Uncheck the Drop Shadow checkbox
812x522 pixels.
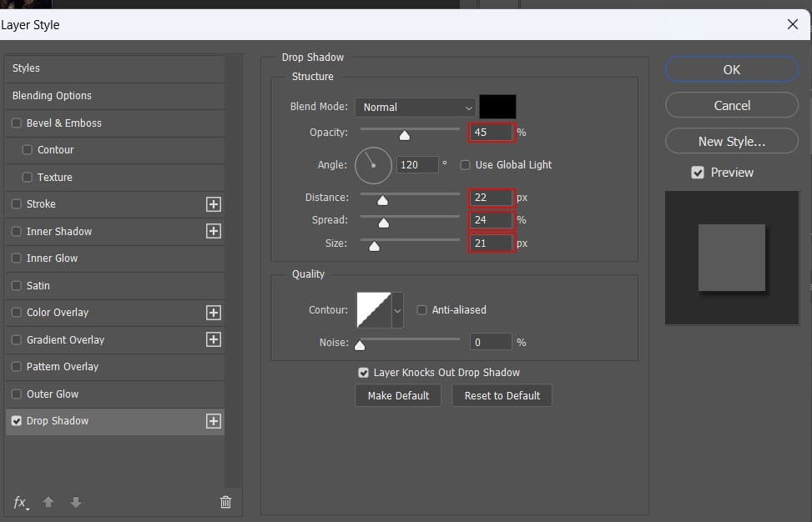coord(17,421)
